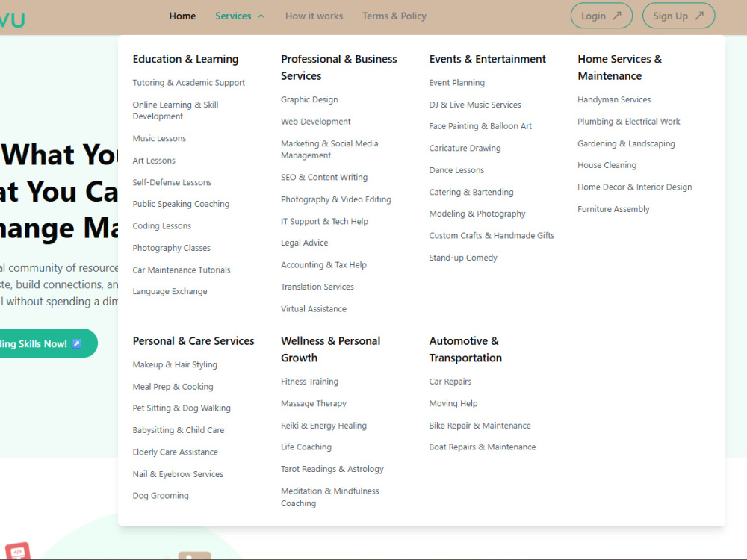Choose Caricature Drawing
747x560 pixels.
pos(465,148)
